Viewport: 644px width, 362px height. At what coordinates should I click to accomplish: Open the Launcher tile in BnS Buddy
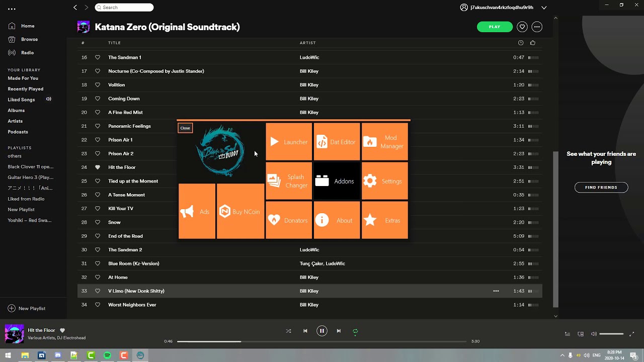[x=289, y=142]
